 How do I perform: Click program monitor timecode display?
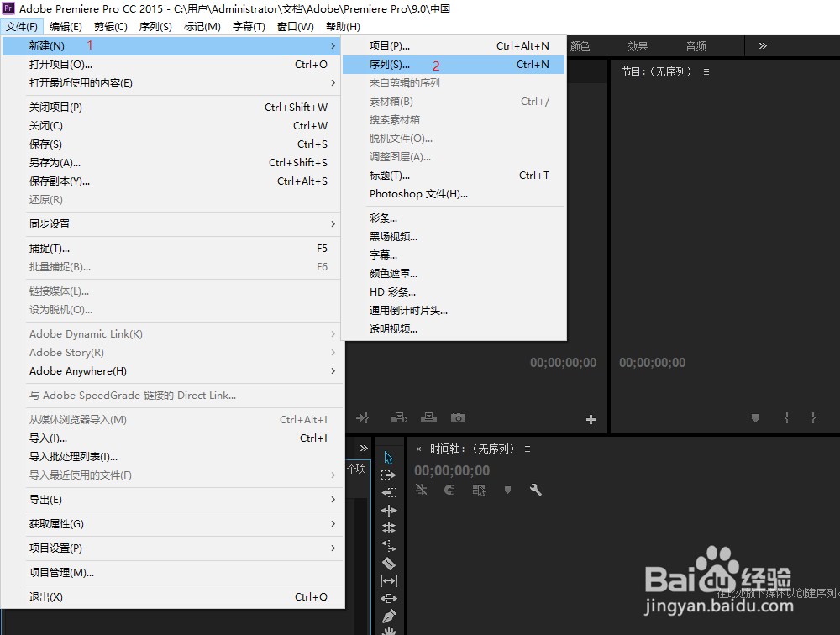pos(652,363)
